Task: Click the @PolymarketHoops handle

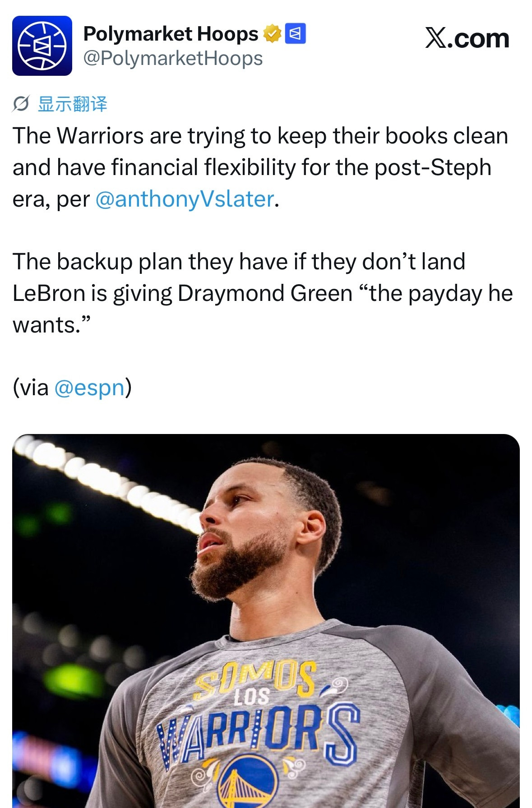Action: (x=173, y=59)
